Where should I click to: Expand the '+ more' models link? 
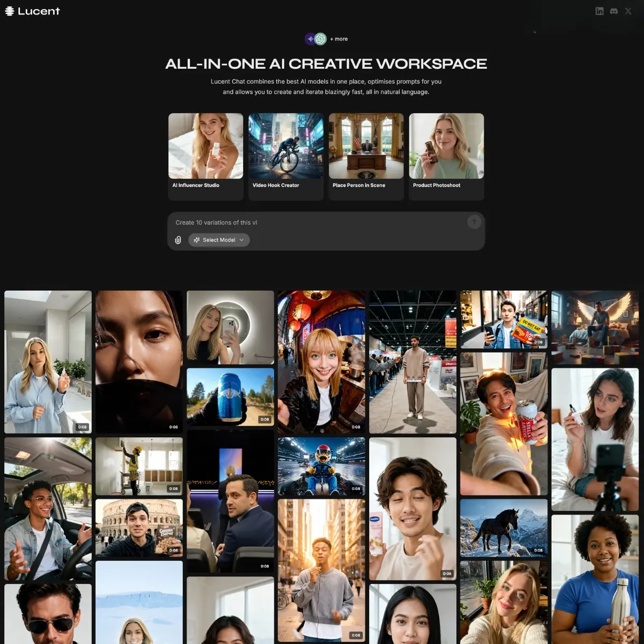tap(338, 39)
